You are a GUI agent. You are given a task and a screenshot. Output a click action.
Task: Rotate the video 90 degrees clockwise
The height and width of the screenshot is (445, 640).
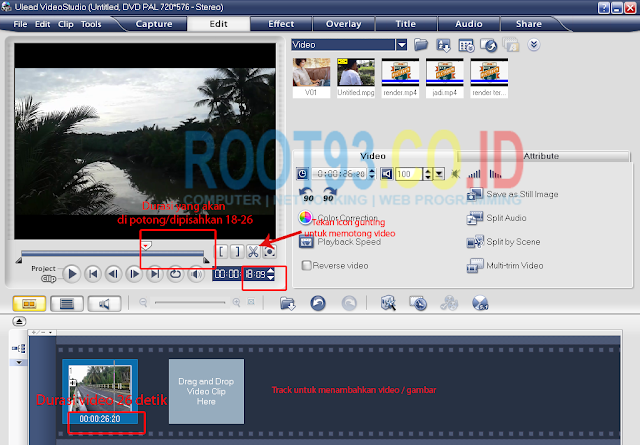coord(329,195)
